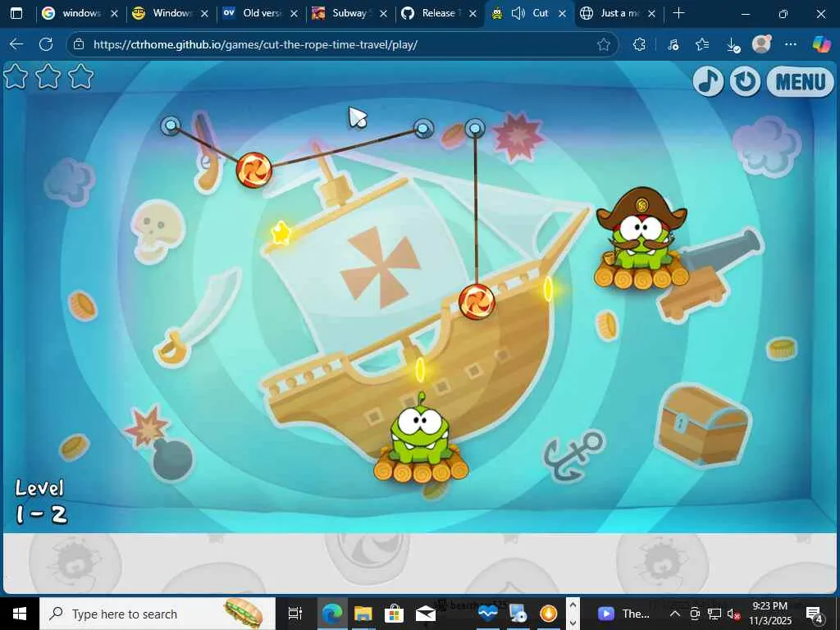840x630 pixels.
Task: Open browser Extensions puzzle icon
Action: coord(638,44)
